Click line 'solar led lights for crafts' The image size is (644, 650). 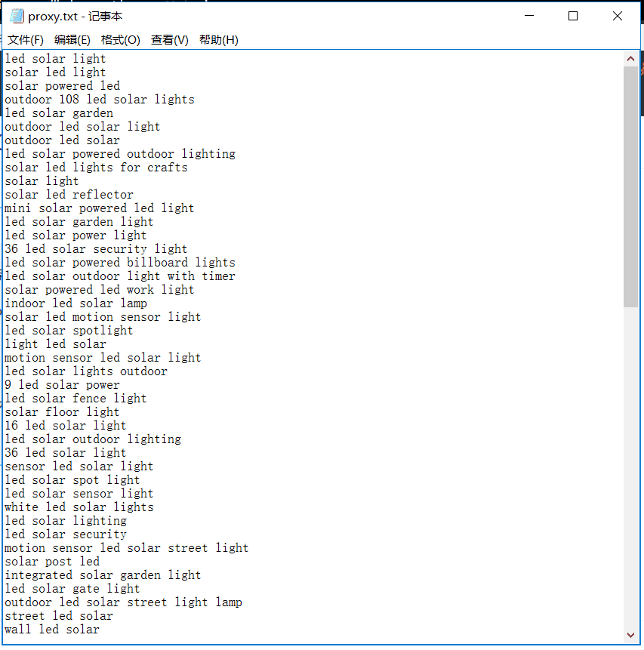pyautogui.click(x=96, y=168)
